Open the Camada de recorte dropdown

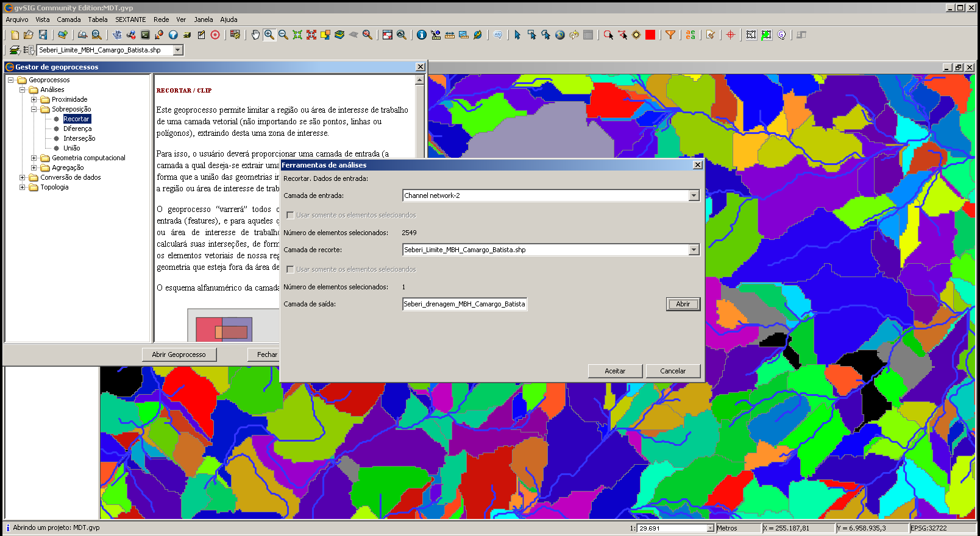[694, 250]
